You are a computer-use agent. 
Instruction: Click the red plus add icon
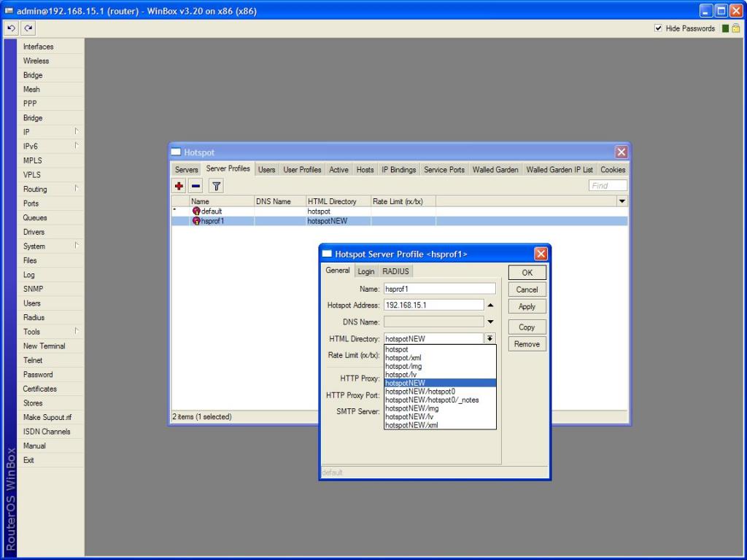point(179,187)
